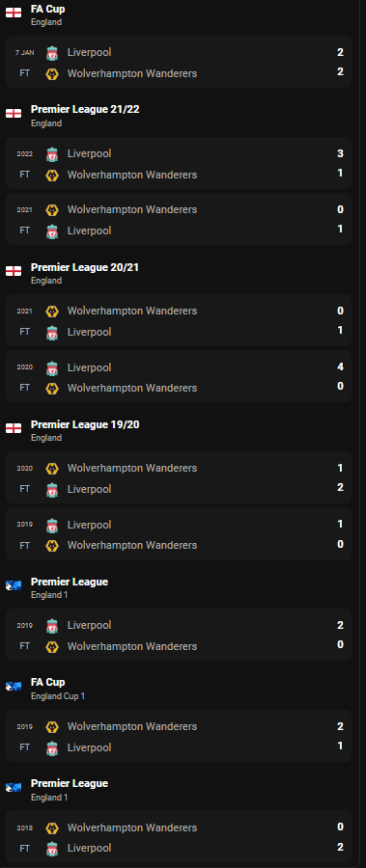Open the 7 Jan Liverpool vs Wolves 2-2 match
366x868 pixels.
point(179,62)
